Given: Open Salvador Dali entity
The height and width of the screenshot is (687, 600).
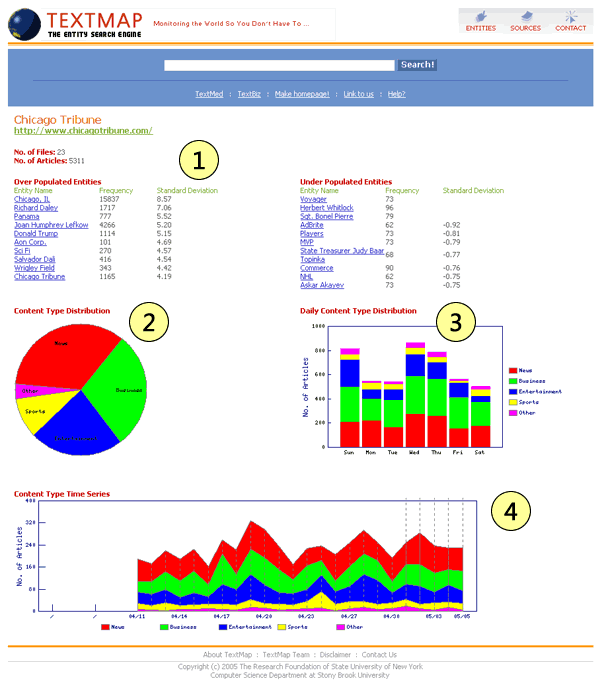Looking at the screenshot, I should coord(35,259).
